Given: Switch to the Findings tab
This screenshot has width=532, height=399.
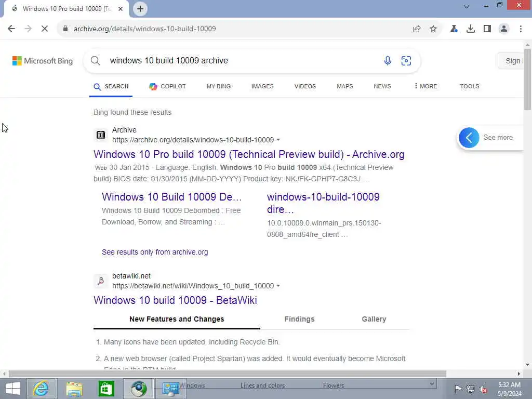Looking at the screenshot, I should 299,320.
